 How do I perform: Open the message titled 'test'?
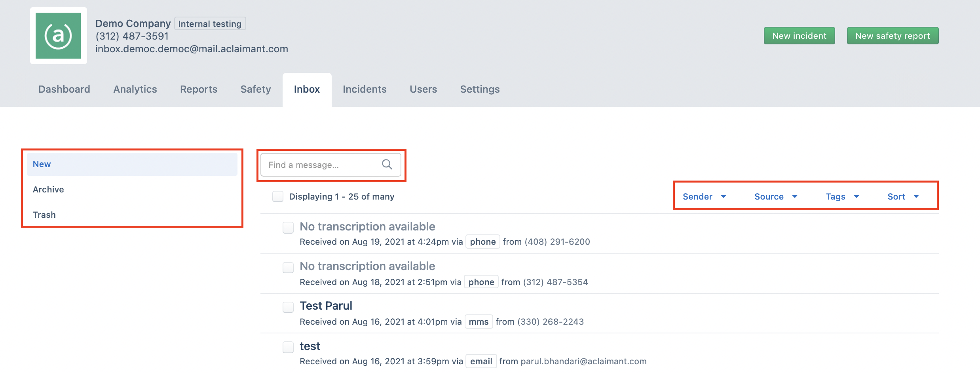pos(310,346)
